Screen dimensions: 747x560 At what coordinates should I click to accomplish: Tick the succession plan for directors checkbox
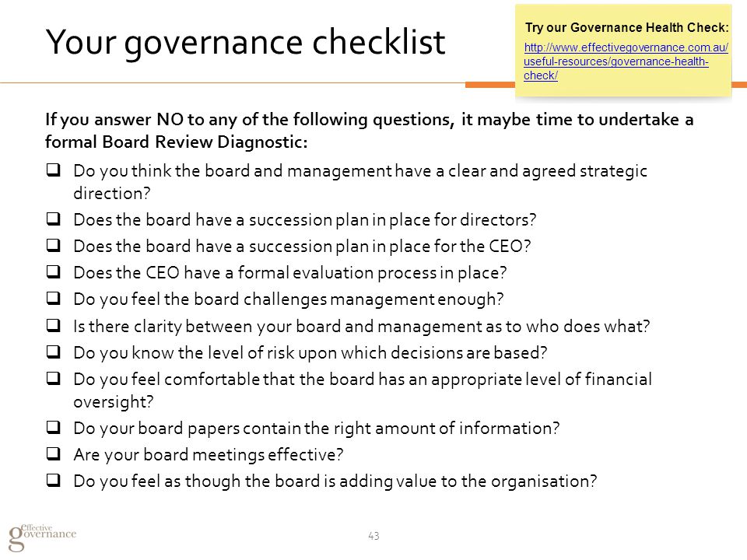click(54, 219)
